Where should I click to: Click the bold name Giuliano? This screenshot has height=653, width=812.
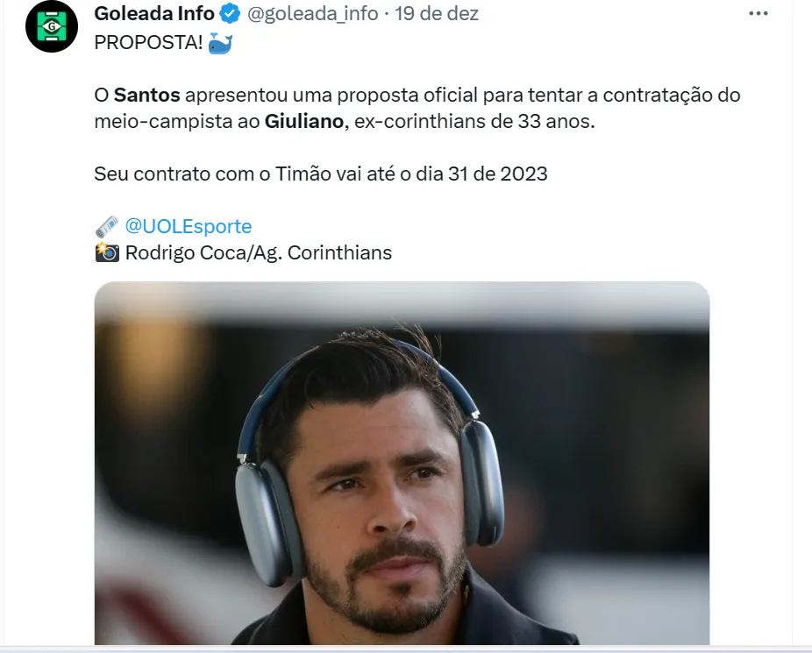pos(304,122)
